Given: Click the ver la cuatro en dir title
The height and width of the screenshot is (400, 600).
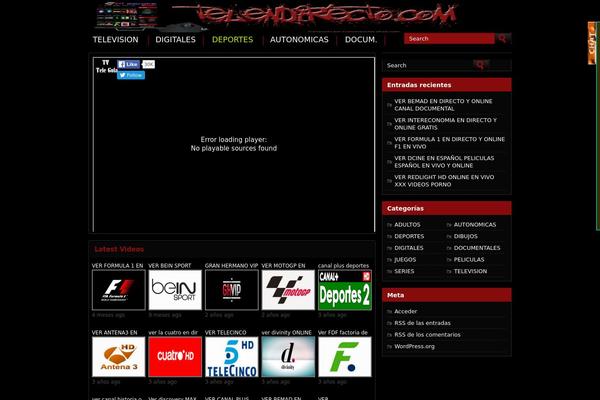Looking at the screenshot, I should click(173, 333).
